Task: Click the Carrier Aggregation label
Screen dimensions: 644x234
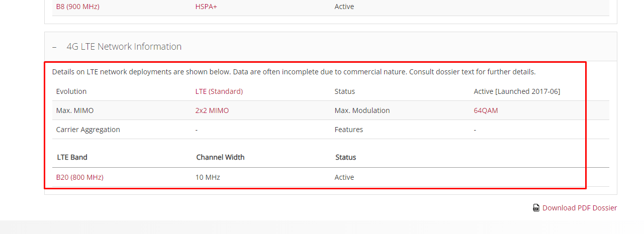Action: [x=88, y=130]
